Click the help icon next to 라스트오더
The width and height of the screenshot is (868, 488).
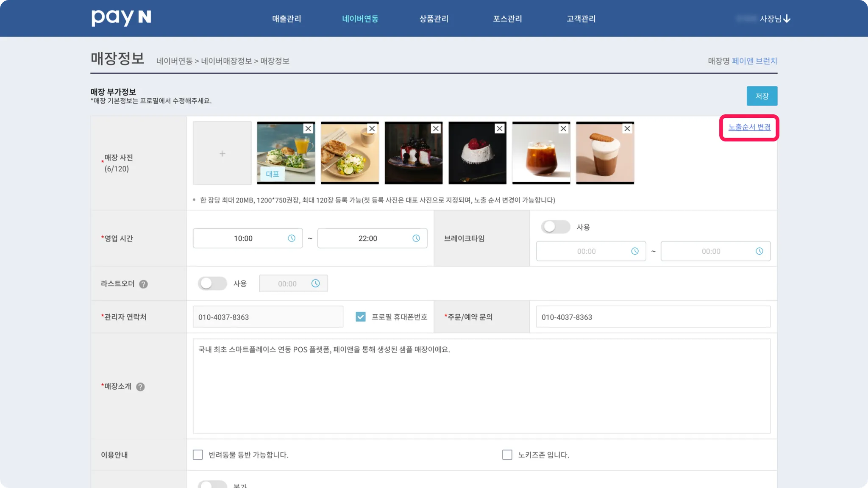(144, 284)
